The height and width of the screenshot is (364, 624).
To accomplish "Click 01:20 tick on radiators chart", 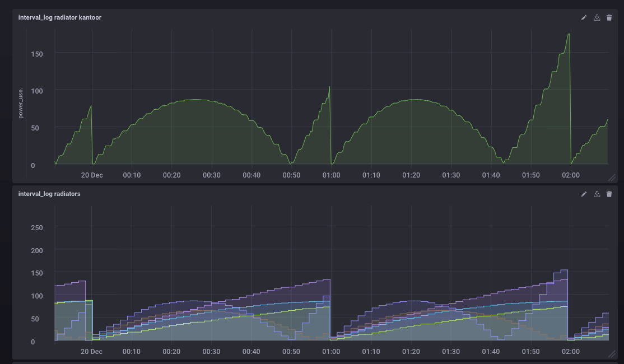I will 411,352.
